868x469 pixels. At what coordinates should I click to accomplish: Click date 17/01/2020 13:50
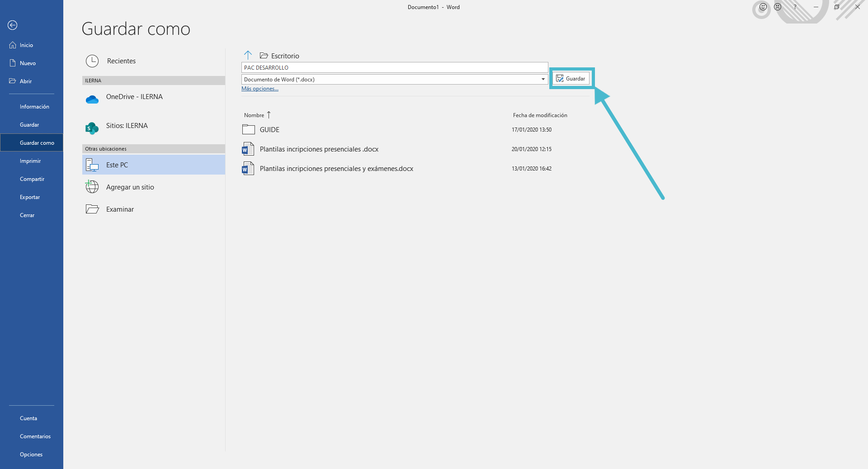tap(532, 130)
